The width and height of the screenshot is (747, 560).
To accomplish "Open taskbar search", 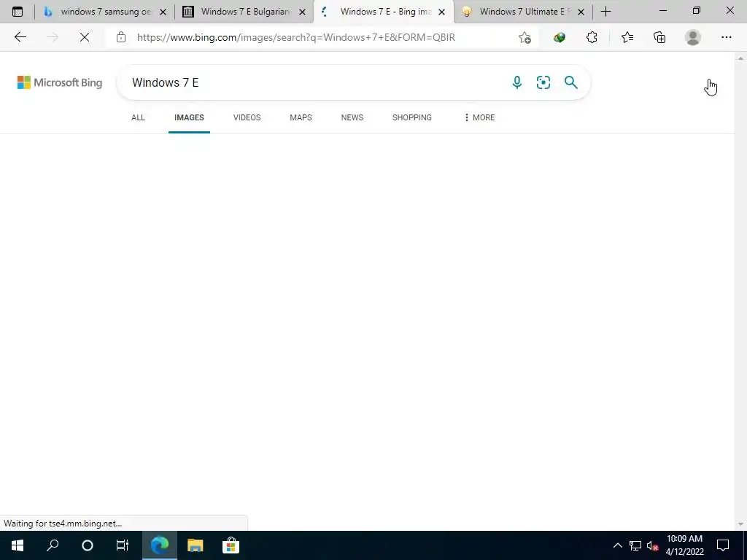I will 53,545.
